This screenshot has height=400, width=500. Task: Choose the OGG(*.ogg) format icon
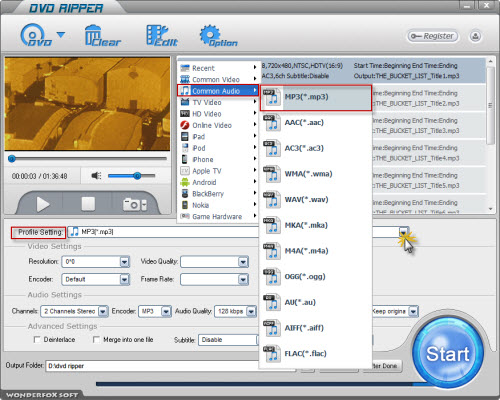(271, 277)
